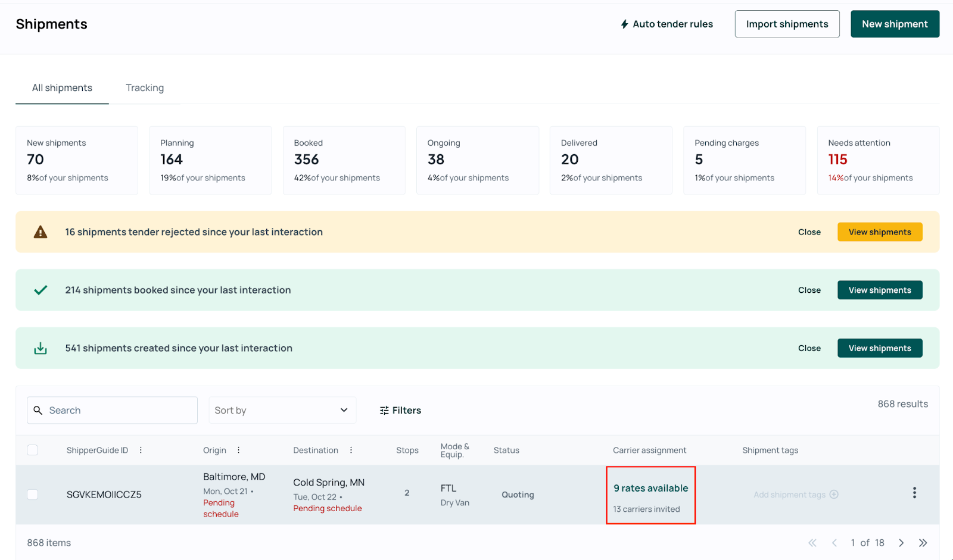Click Cold Spring, MN destination cell

[x=329, y=483]
